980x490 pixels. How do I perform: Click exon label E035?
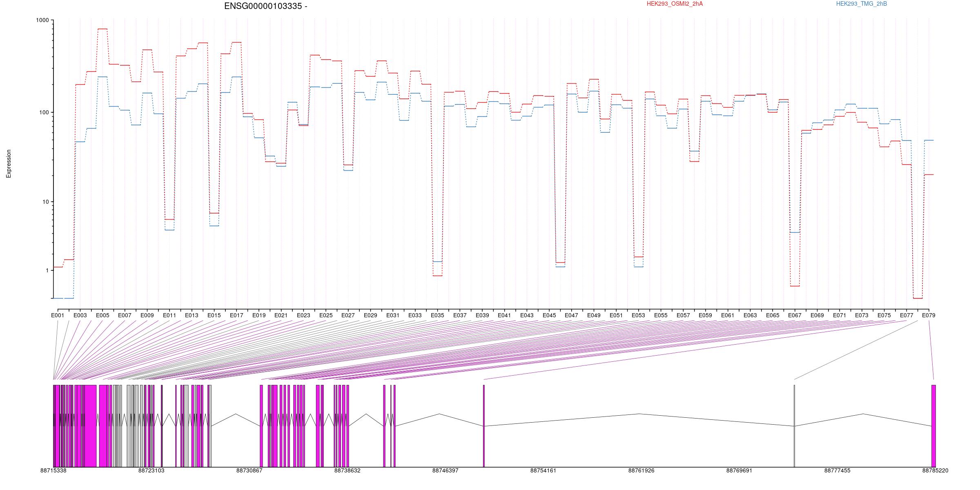437,315
